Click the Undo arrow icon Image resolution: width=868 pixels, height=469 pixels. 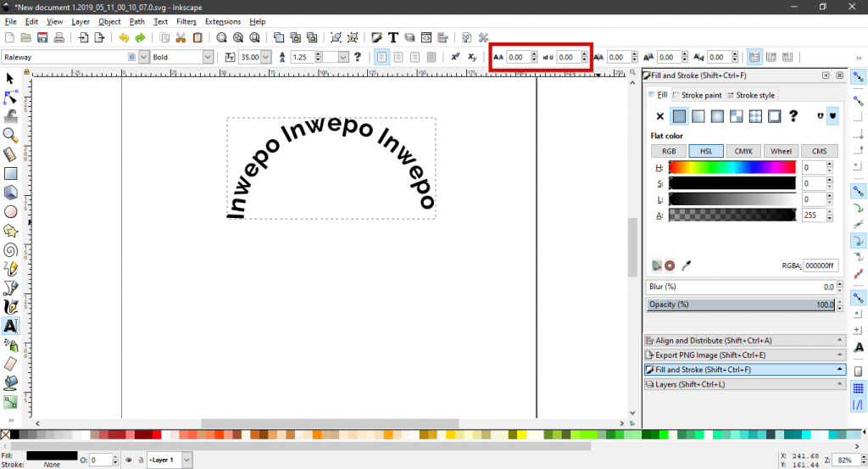(x=124, y=38)
